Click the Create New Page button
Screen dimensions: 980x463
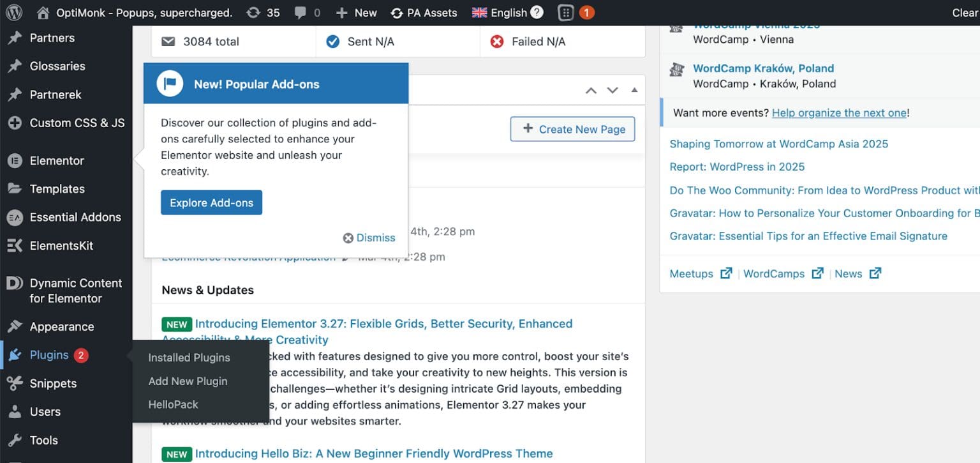pos(572,129)
